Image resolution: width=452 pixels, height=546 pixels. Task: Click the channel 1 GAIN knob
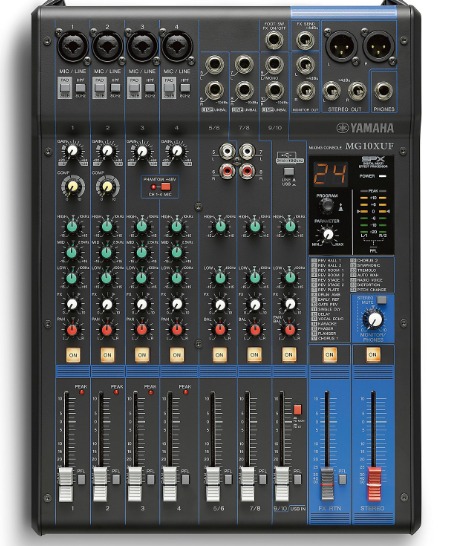[72, 150]
